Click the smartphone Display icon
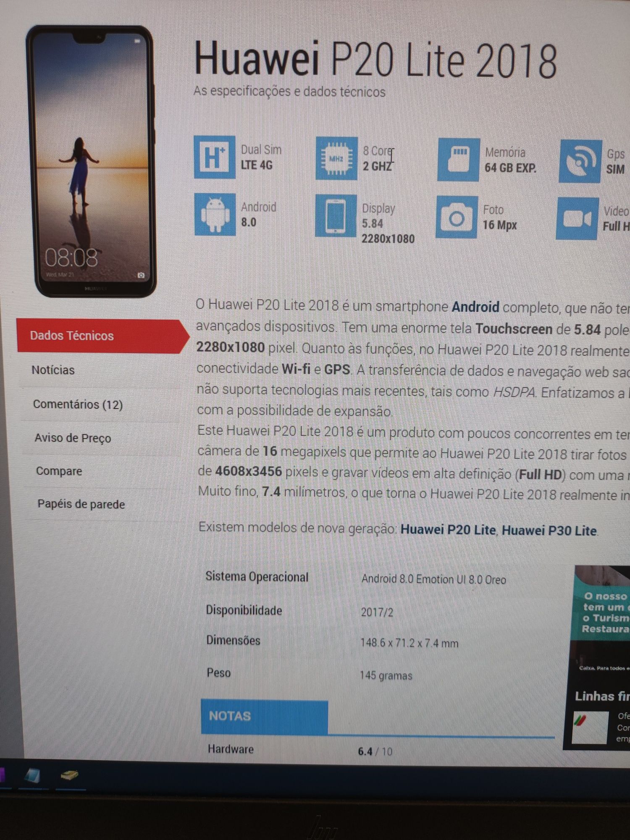Image resolution: width=630 pixels, height=840 pixels. tap(336, 216)
